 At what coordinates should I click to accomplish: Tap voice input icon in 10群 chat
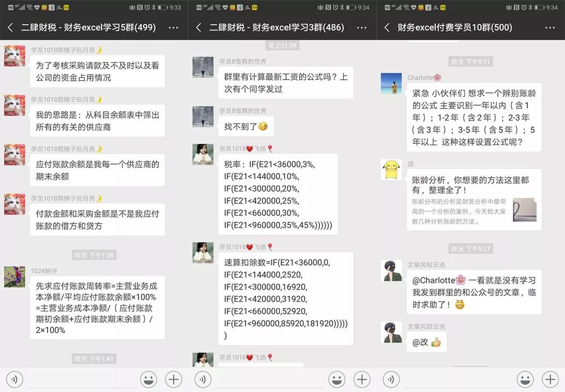(x=391, y=379)
